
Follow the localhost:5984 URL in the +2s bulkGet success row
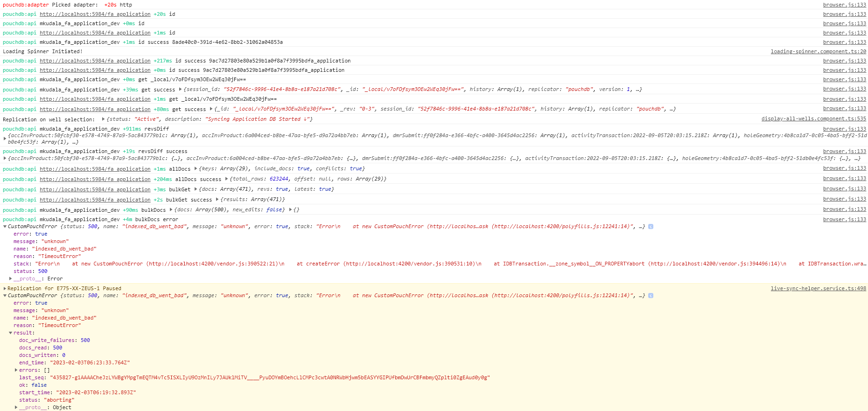coord(95,200)
